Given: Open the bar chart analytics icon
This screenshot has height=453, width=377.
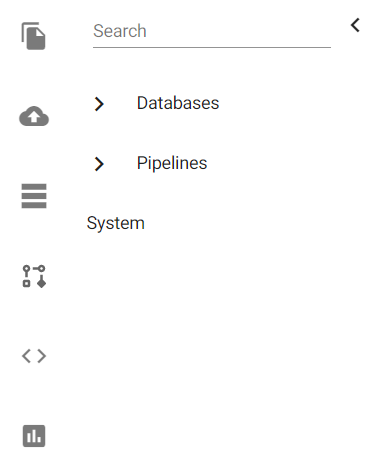Looking at the screenshot, I should 34,436.
